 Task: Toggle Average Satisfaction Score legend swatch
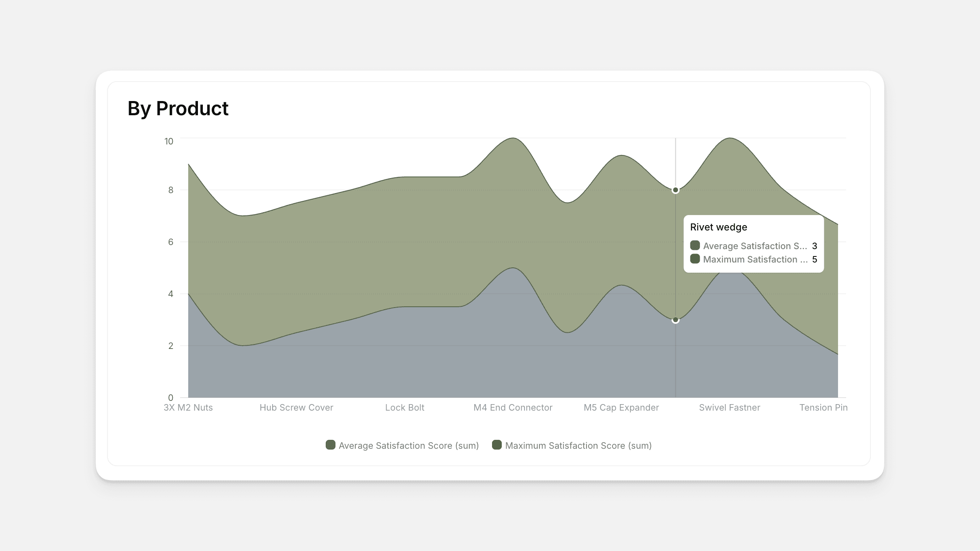tap(331, 445)
